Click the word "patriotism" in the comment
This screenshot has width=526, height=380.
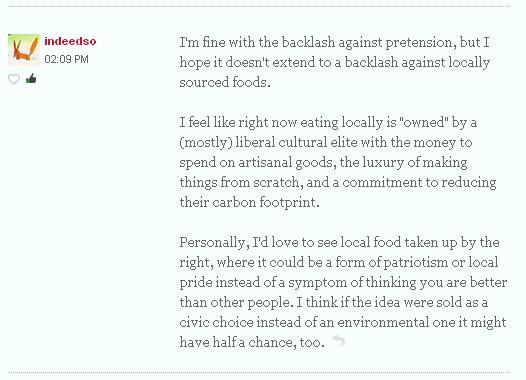pyautogui.click(x=416, y=262)
